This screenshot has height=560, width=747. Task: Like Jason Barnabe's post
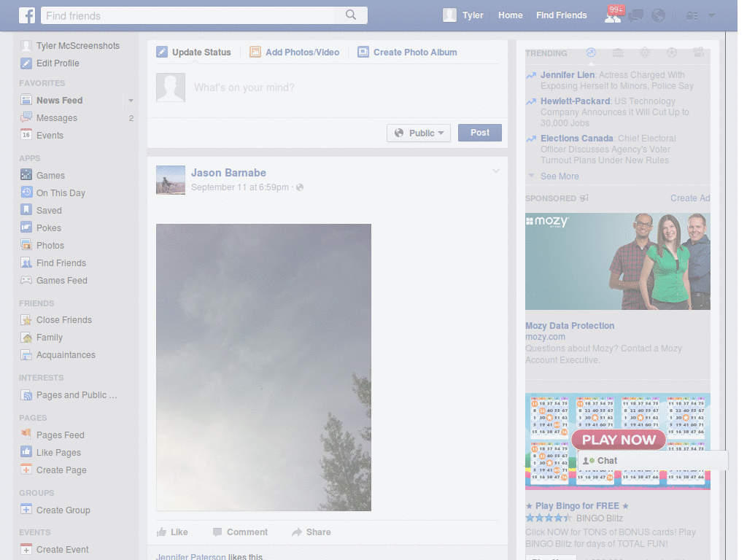pyautogui.click(x=172, y=532)
